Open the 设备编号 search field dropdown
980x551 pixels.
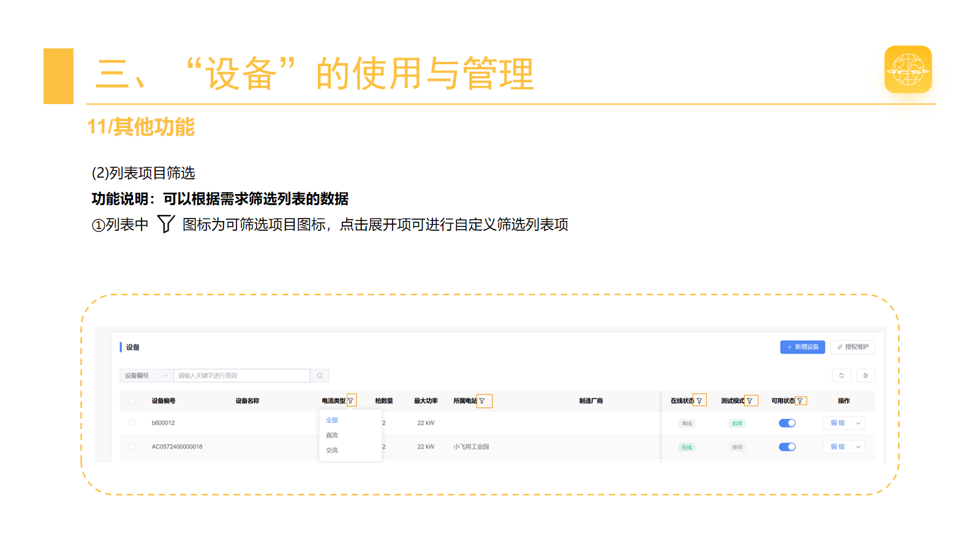pos(146,375)
